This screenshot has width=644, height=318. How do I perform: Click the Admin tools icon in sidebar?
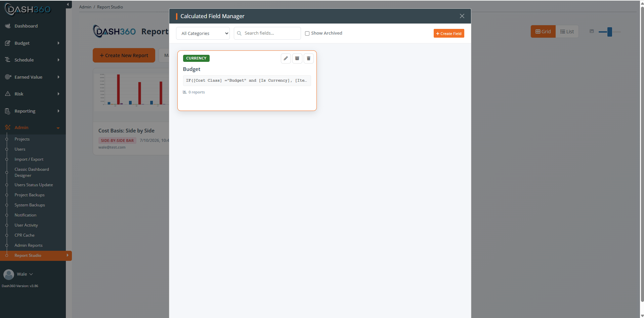pyautogui.click(x=8, y=127)
